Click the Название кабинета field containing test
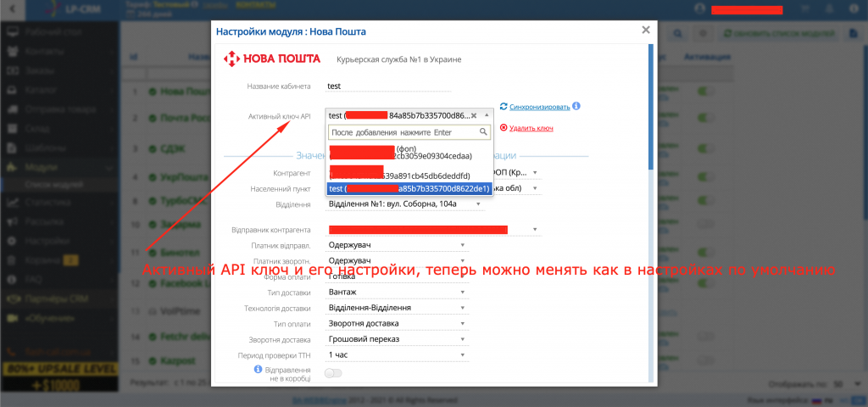The width and height of the screenshot is (868, 407). 388,86
